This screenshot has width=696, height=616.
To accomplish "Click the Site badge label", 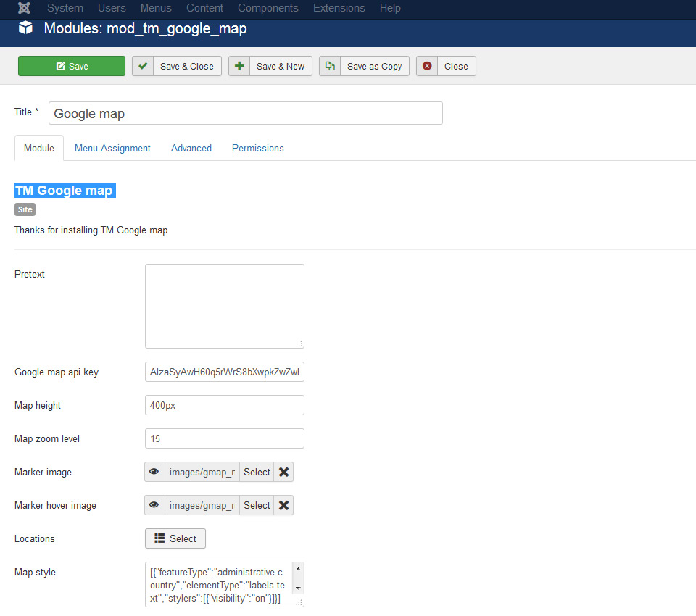I will [x=25, y=209].
